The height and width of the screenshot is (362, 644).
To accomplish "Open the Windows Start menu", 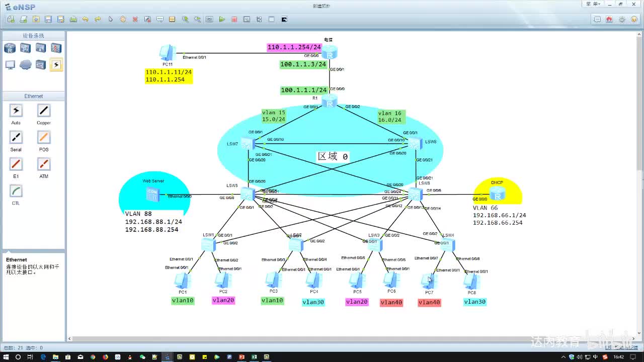I will coord(6,357).
